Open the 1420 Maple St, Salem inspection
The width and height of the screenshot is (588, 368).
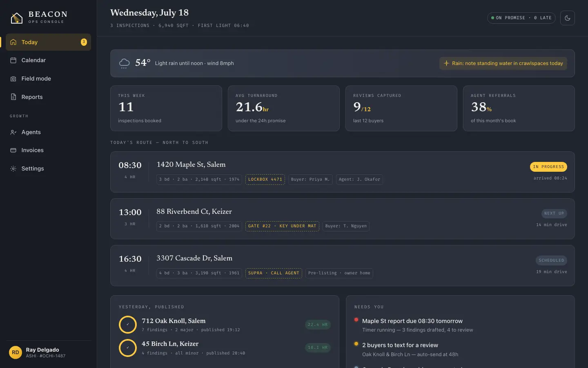click(x=342, y=172)
